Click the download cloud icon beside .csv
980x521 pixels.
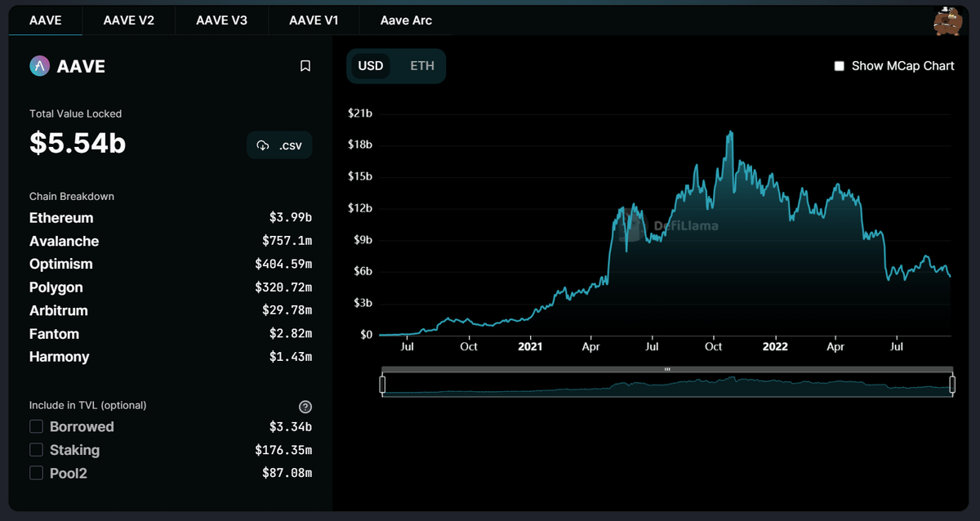263,145
